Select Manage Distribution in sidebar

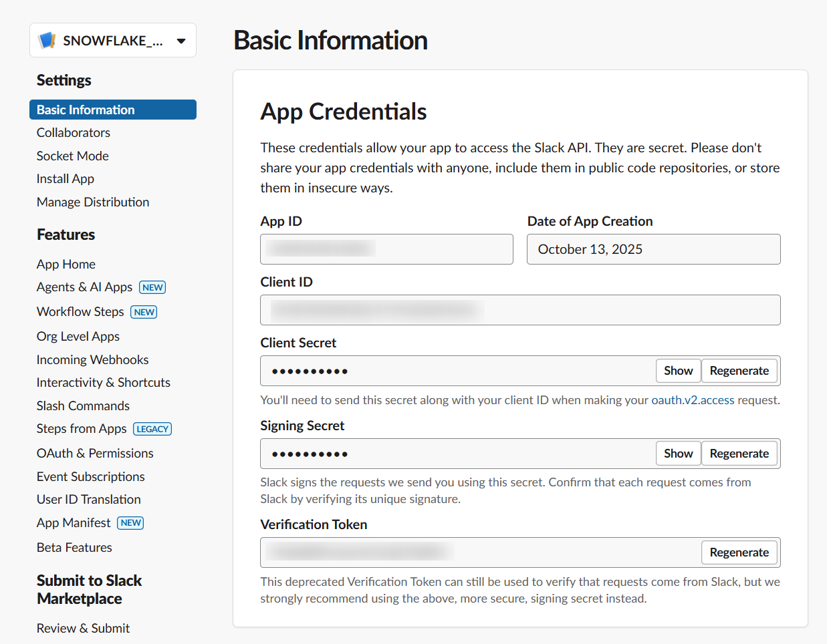click(93, 202)
